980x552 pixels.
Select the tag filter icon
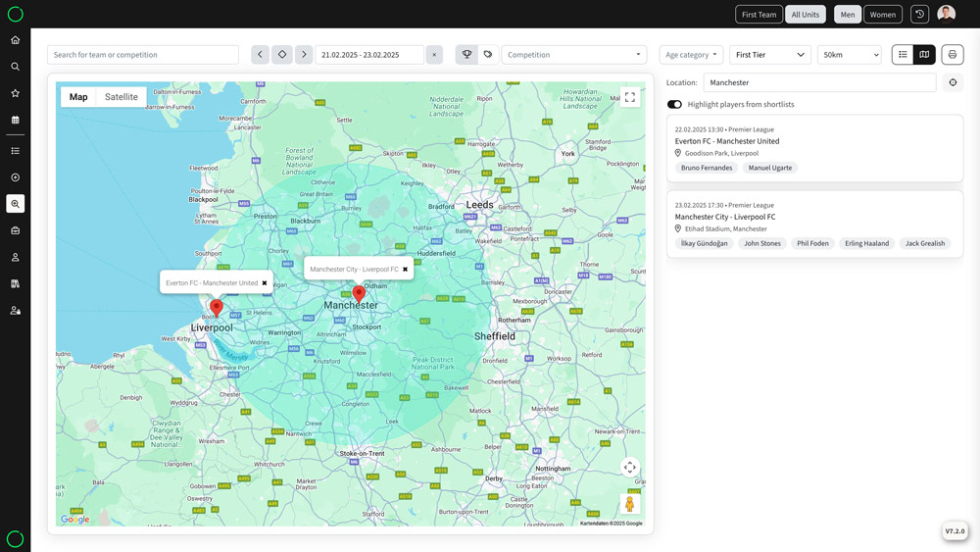[x=487, y=54]
